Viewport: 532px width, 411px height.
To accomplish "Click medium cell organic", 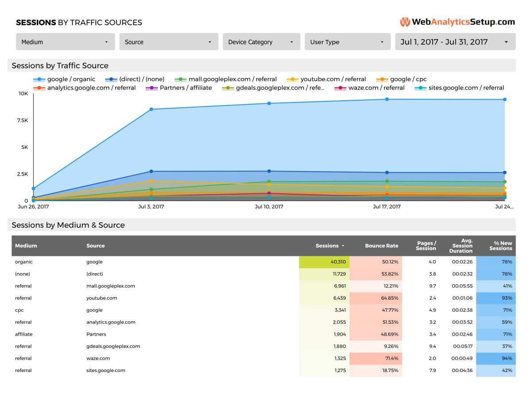I will click(x=24, y=262).
